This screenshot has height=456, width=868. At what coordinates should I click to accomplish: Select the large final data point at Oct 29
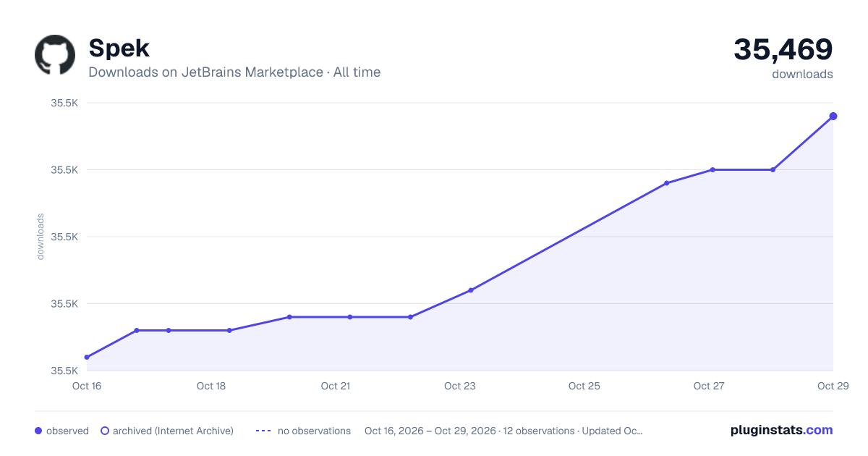[833, 116]
